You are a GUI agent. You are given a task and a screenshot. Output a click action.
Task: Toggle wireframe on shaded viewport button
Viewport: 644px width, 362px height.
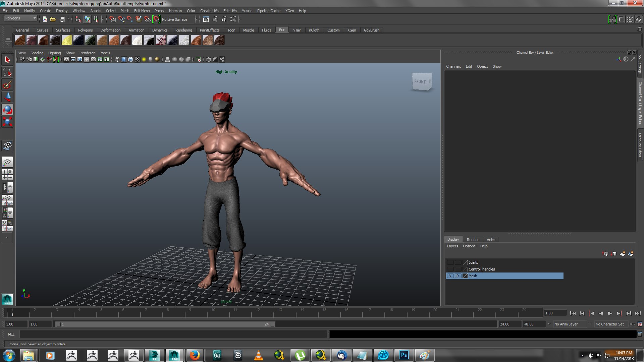(130, 59)
